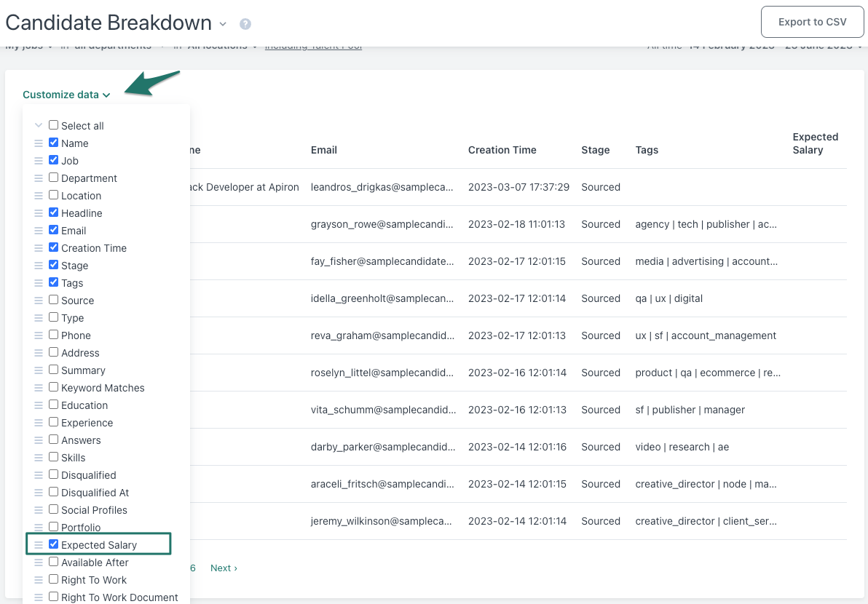The image size is (868, 604).
Task: Click the chevron left of Select all
Action: 39,126
